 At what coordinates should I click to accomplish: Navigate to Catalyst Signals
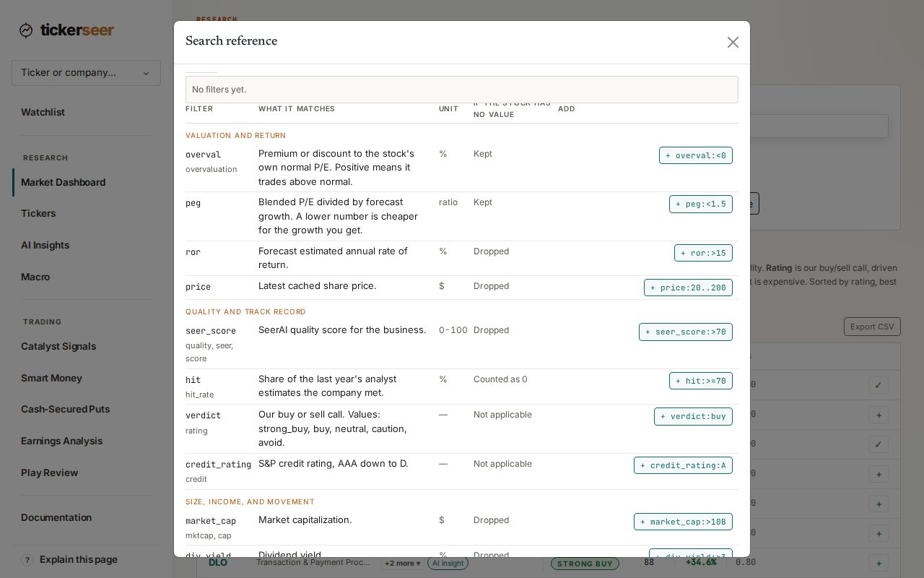point(58,346)
